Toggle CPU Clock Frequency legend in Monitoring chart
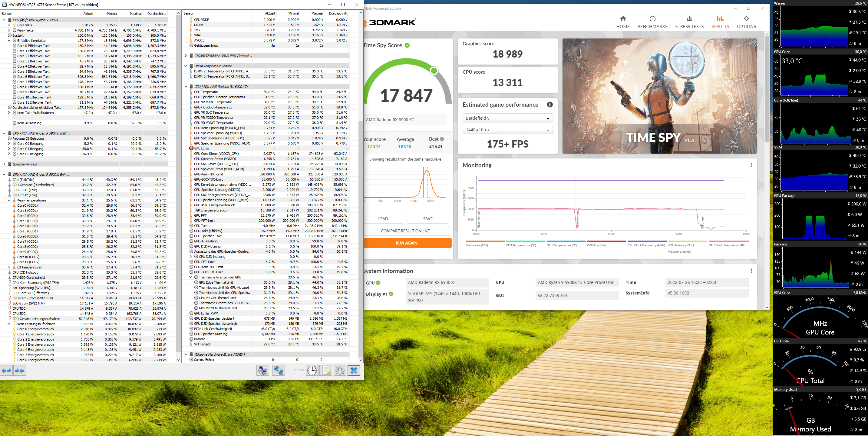This screenshot has width=868, height=436. point(647,244)
